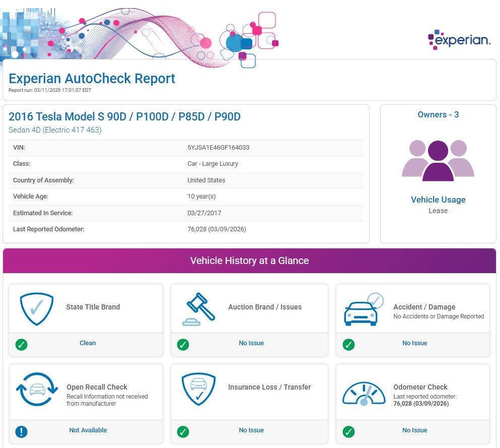This screenshot has height=448, width=500.
Task: Click No Issue under Insurance Loss / Transfer
Action: tap(251, 430)
